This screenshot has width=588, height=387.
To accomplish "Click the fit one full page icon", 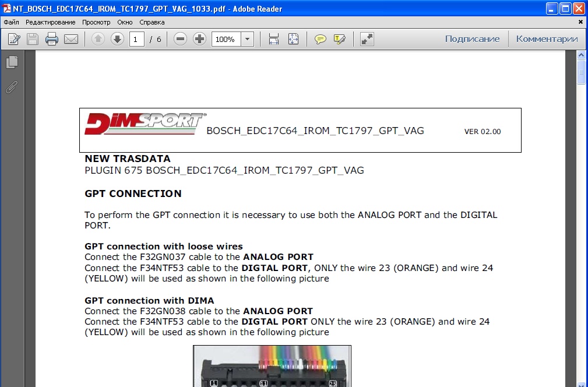I will [x=293, y=39].
